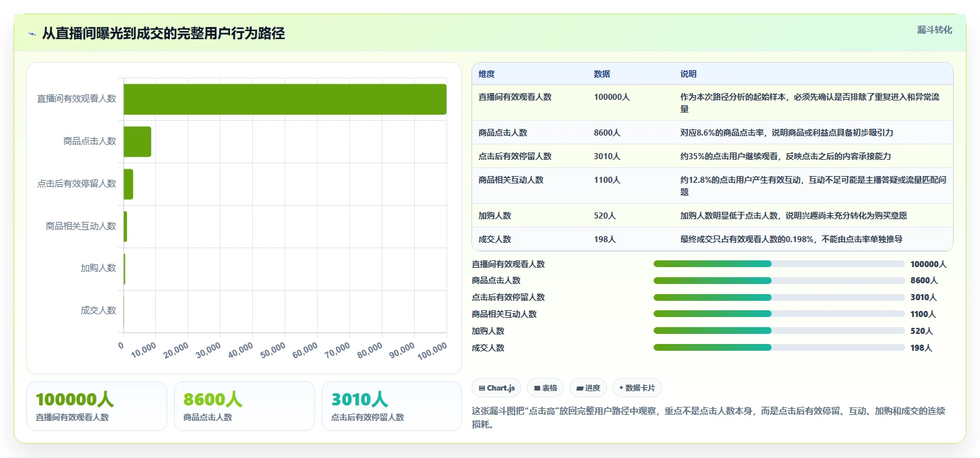
Task: Click the 100,000 tick on the x-axis
Action: 432,349
